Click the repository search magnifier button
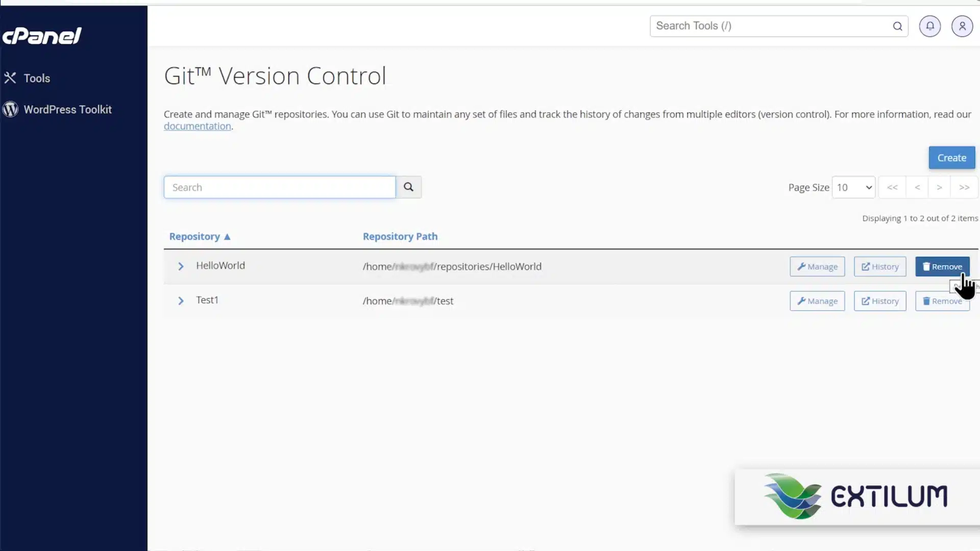The height and width of the screenshot is (551, 980). (408, 187)
